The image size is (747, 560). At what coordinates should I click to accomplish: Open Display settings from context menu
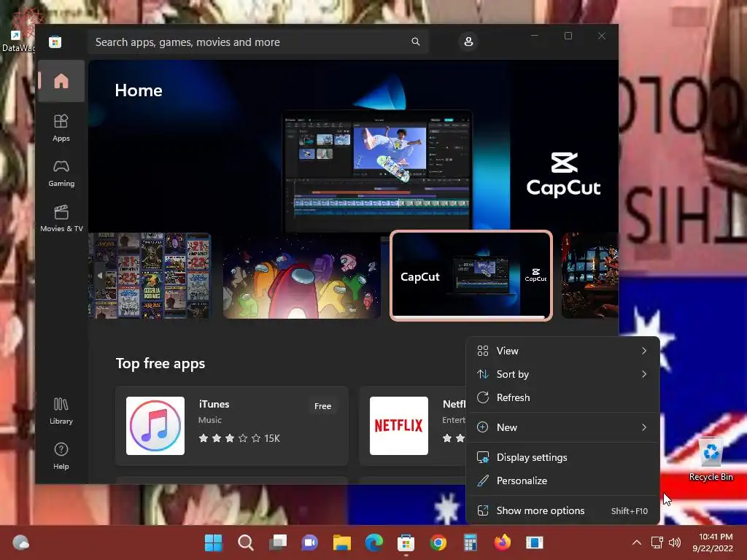point(562,458)
